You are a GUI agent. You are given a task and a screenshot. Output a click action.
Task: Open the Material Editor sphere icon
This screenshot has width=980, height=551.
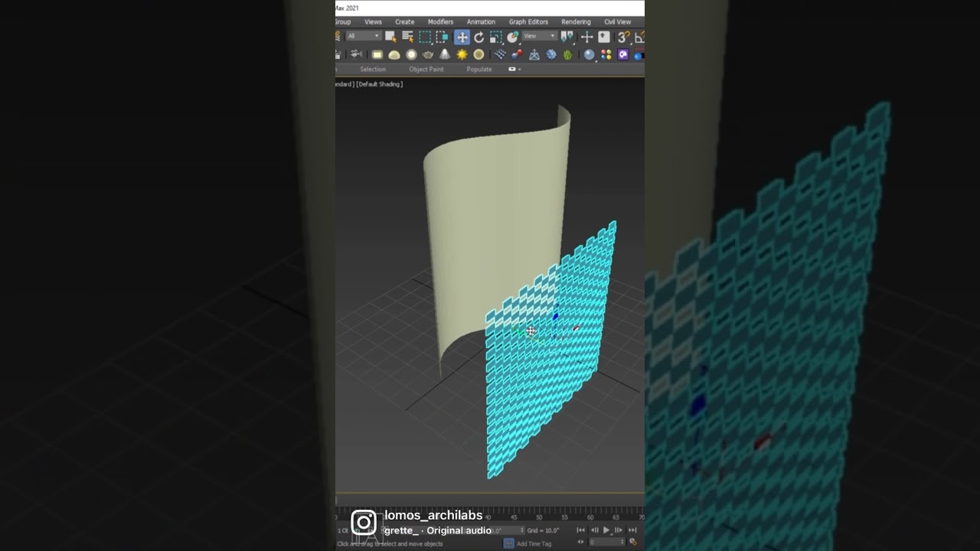coord(589,55)
